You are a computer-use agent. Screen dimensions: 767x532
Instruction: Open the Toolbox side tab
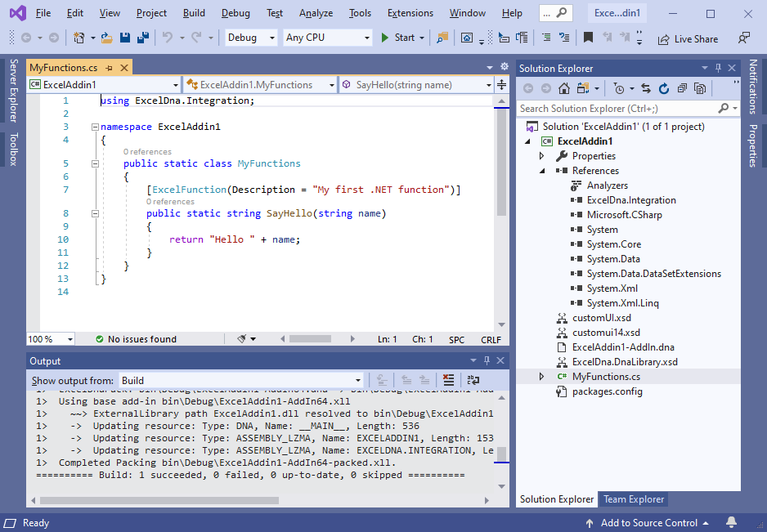(14, 149)
